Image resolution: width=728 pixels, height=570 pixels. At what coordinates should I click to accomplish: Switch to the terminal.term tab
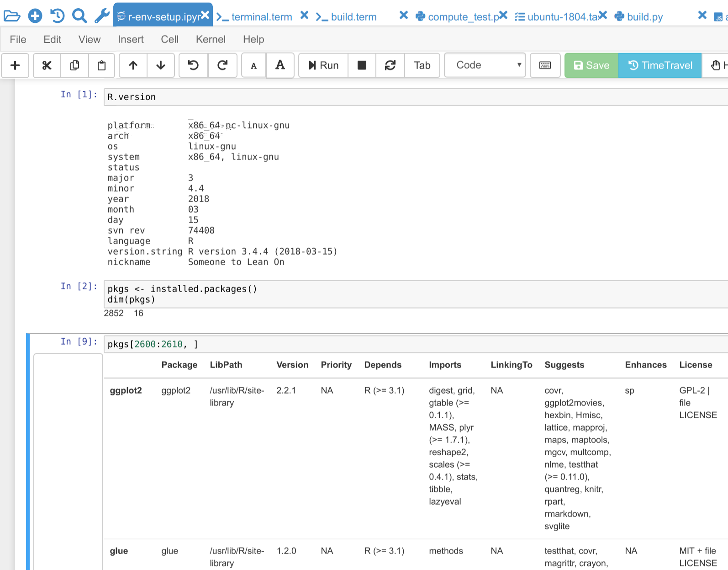point(261,17)
